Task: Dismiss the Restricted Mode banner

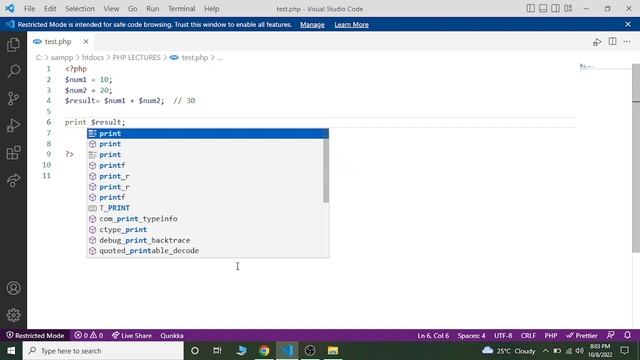Action: coord(628,24)
